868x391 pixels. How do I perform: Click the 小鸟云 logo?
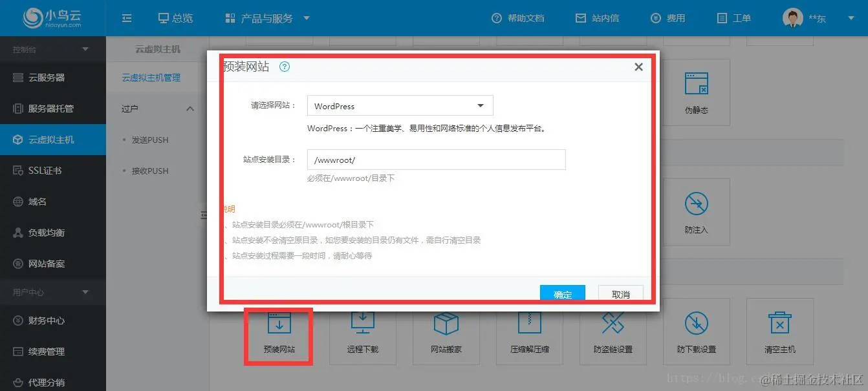(52, 18)
